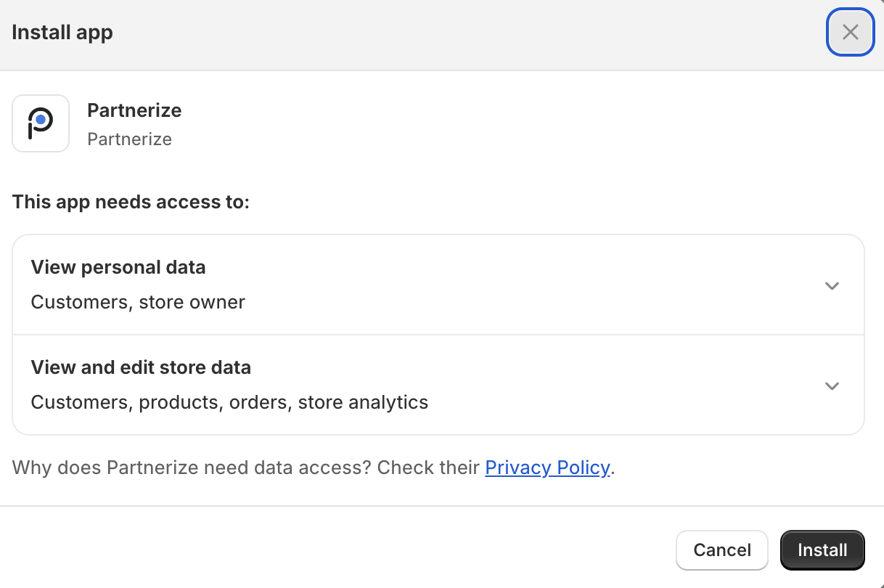Open the Privacy Policy link
The height and width of the screenshot is (588, 884).
coord(547,467)
